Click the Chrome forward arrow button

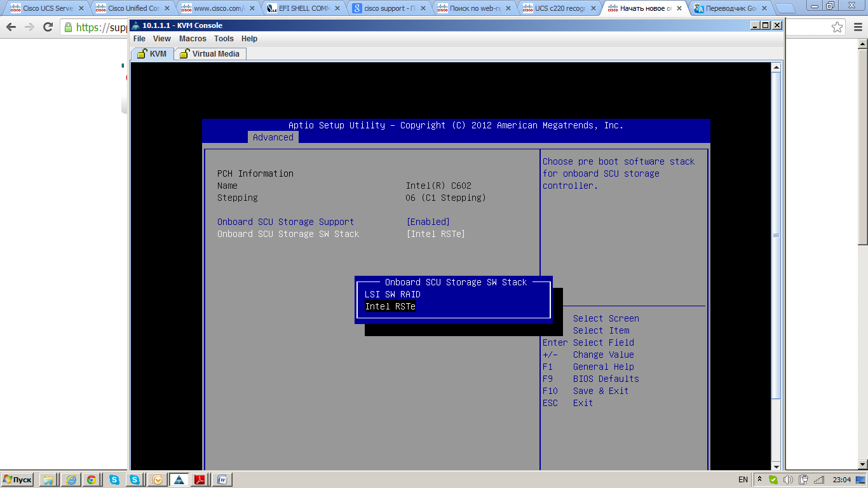[x=29, y=27]
